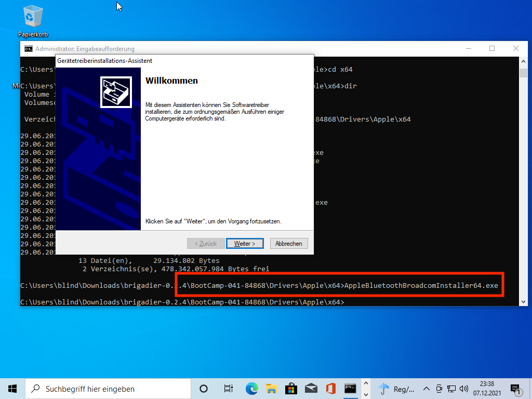532x399 pixels.
Task: Open the weather widget Reg/...
Action: pos(396,389)
